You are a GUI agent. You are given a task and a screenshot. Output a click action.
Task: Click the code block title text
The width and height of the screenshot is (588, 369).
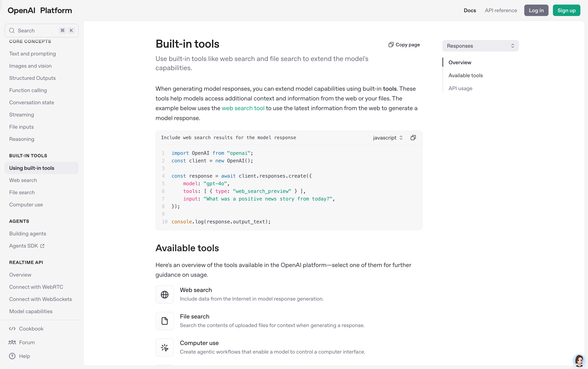(x=229, y=138)
